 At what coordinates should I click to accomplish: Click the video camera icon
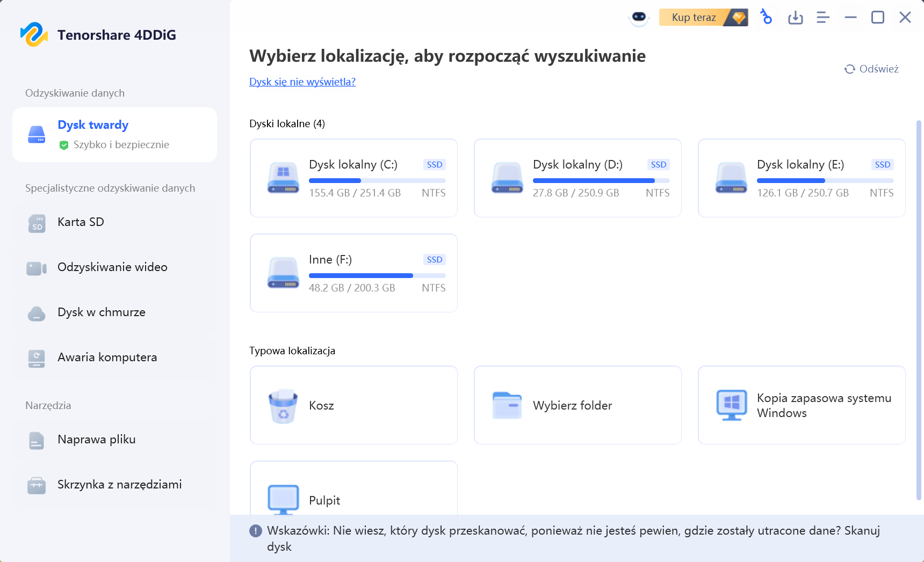[x=37, y=268]
